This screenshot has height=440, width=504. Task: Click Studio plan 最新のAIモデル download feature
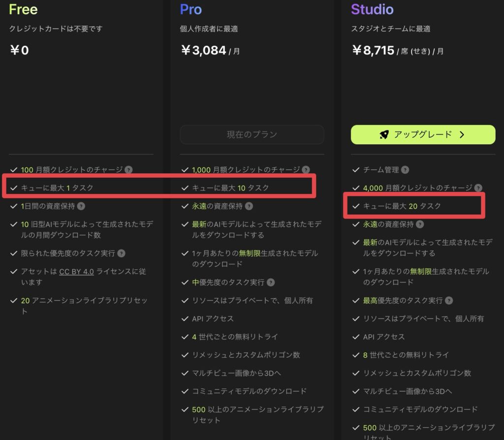coord(428,248)
